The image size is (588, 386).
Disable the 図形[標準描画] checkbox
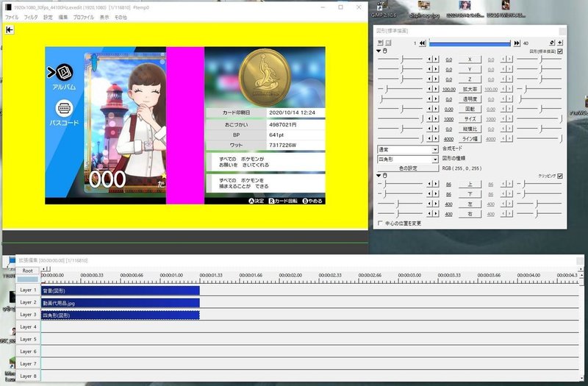(x=560, y=51)
